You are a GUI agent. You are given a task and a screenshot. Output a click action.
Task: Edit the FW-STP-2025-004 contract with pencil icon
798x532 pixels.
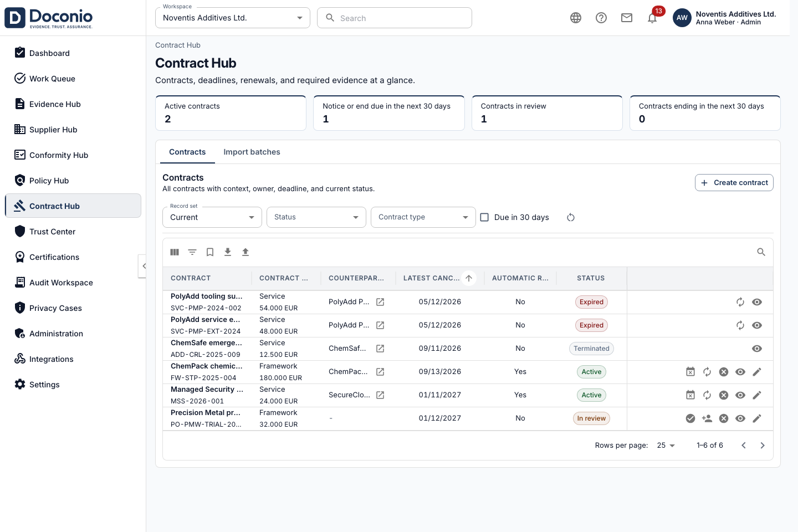coord(757,372)
